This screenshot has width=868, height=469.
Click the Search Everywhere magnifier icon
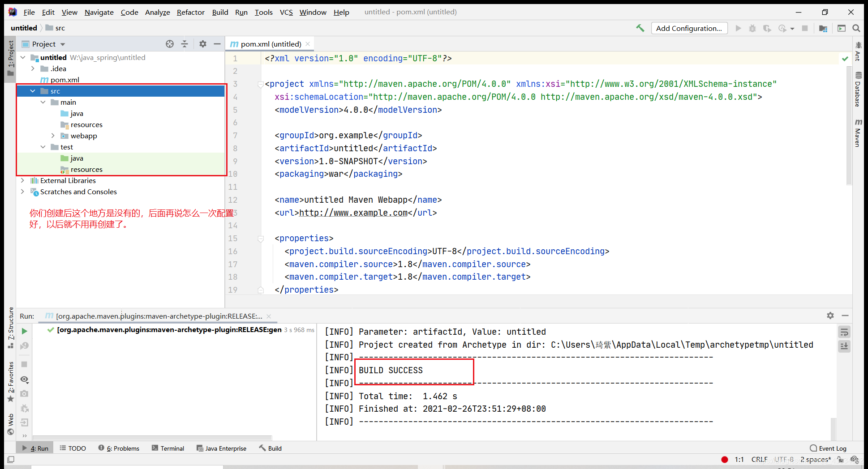click(x=856, y=28)
